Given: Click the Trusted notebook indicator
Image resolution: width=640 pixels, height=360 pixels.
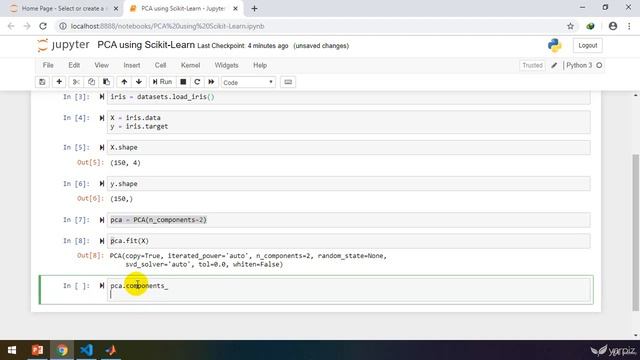Looking at the screenshot, I should point(532,65).
